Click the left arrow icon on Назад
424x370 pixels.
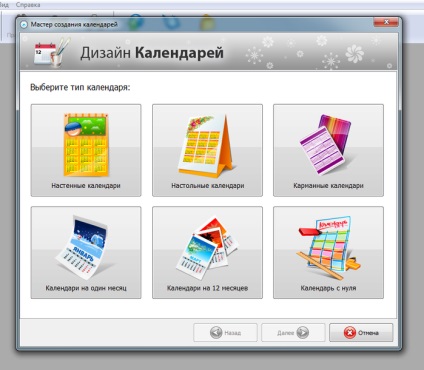tap(216, 333)
